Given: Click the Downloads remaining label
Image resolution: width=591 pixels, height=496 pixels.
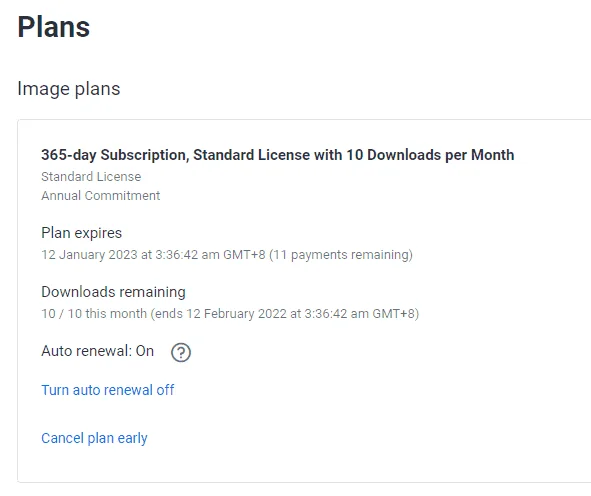Looking at the screenshot, I should click(x=113, y=292).
